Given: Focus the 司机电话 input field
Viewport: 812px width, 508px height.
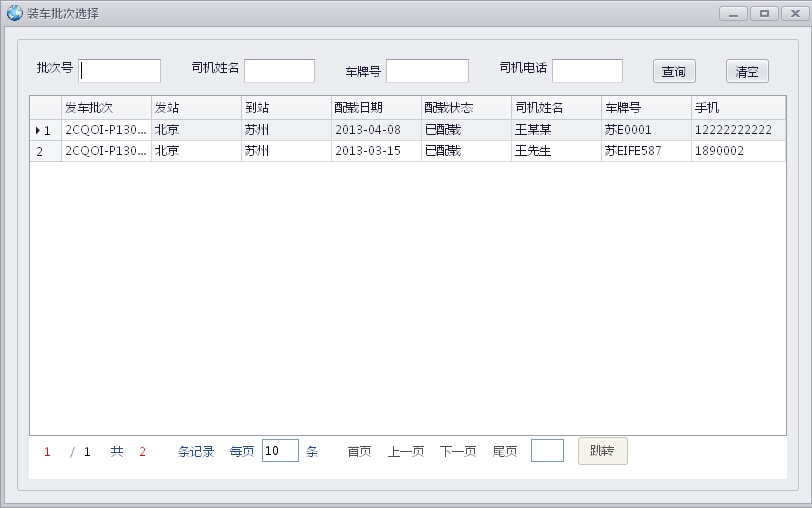Looking at the screenshot, I should [x=587, y=70].
